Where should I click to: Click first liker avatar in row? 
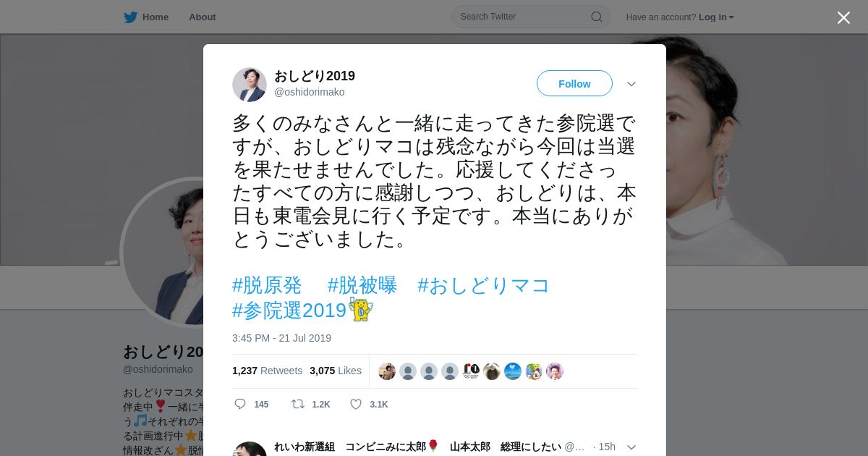(x=387, y=371)
